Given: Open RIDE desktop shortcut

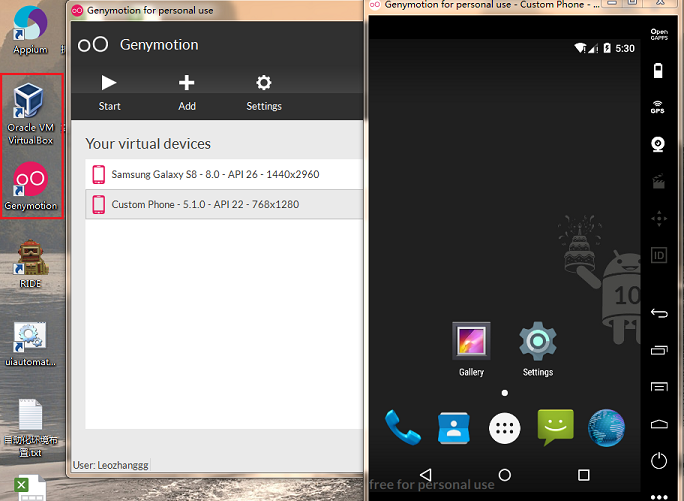Looking at the screenshot, I should [30, 264].
